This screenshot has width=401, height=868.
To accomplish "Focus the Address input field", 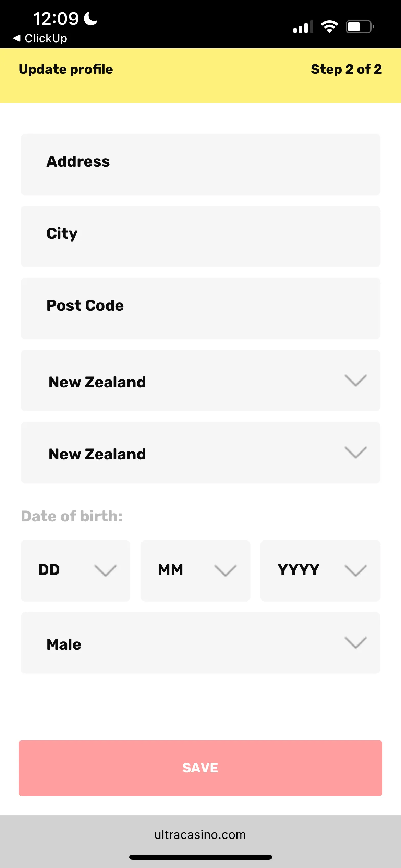I will pyautogui.click(x=200, y=165).
